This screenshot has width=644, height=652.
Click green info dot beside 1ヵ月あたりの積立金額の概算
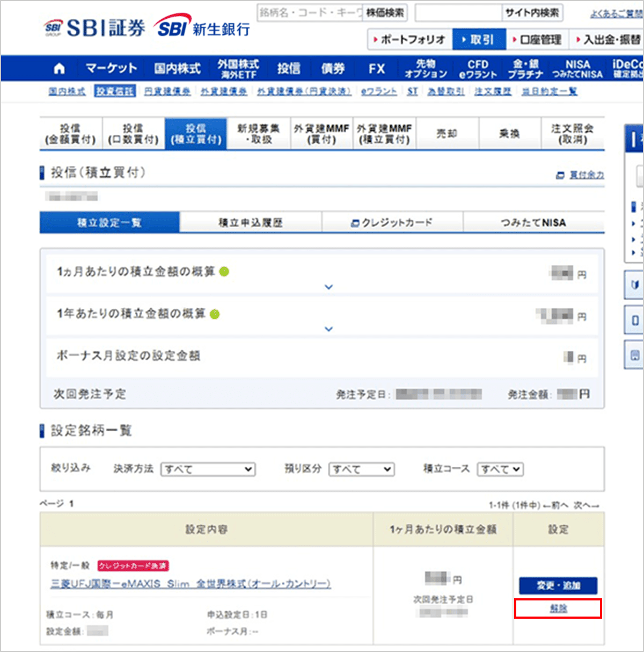[224, 272]
